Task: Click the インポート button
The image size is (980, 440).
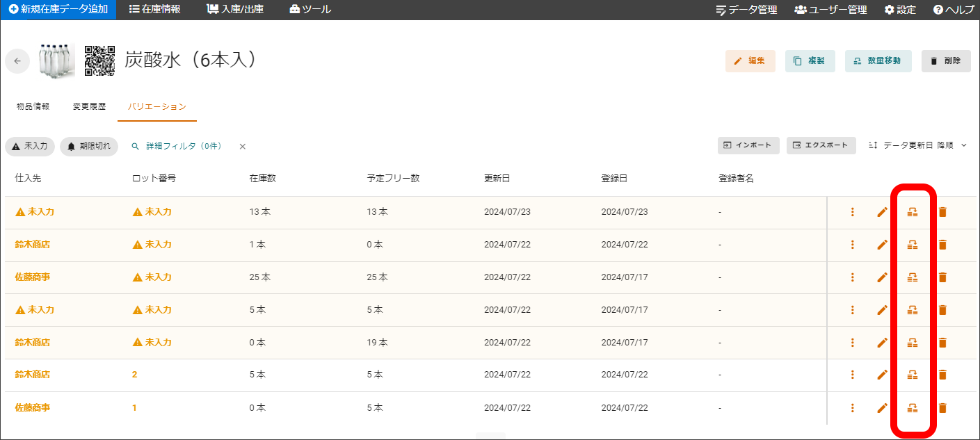Action: pyautogui.click(x=748, y=145)
